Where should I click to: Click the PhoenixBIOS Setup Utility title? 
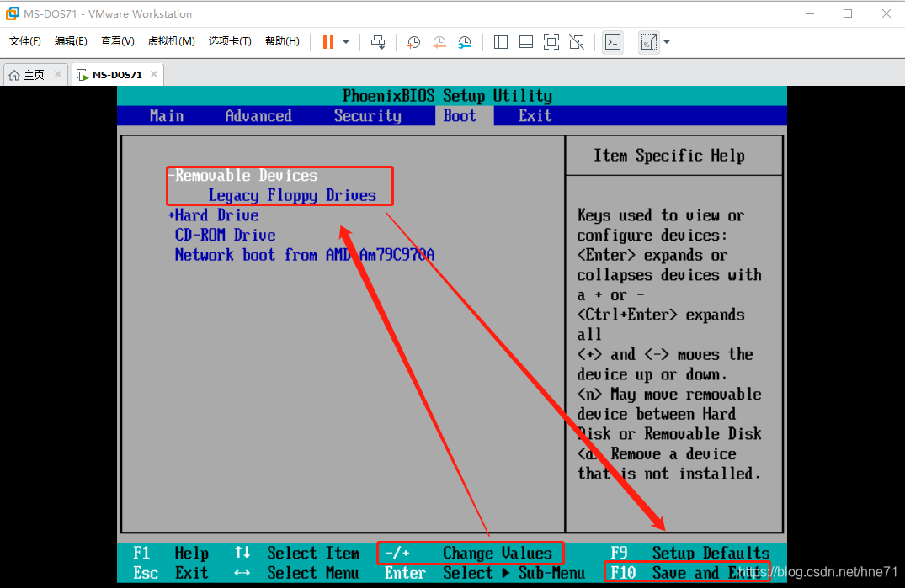coord(447,96)
